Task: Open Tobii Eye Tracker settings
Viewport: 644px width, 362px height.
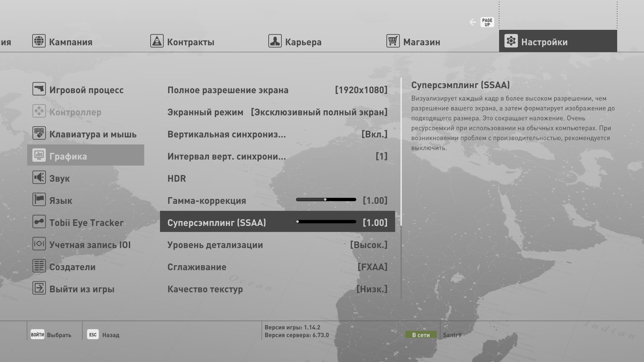Action: click(86, 222)
